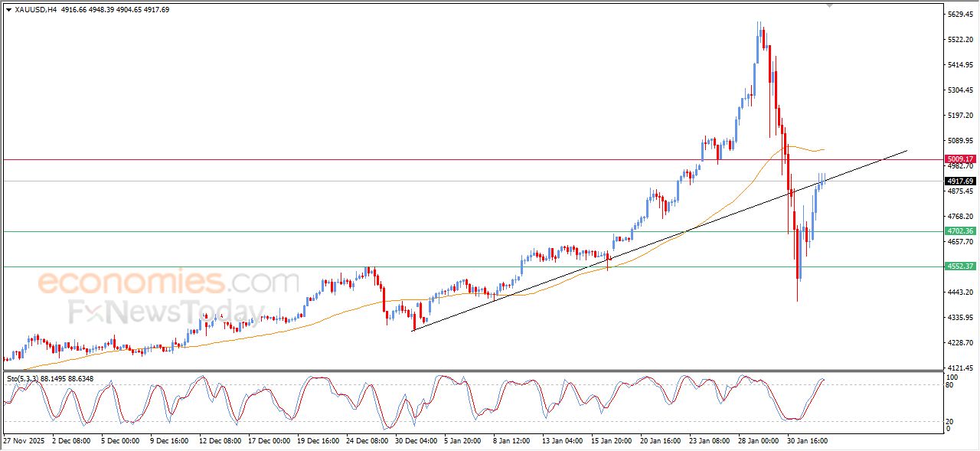The width and height of the screenshot is (980, 451).
Task: Click the gray chart shift marker at top
Action: (829, 6)
